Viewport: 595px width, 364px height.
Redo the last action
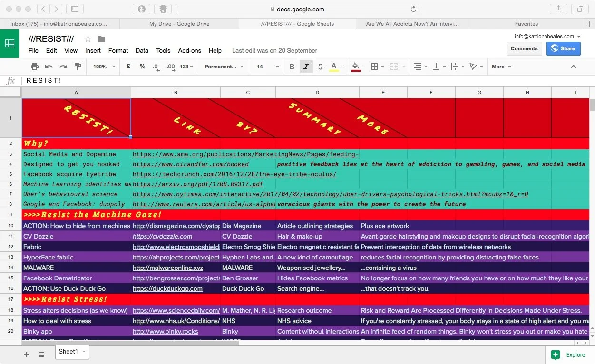pyautogui.click(x=63, y=67)
